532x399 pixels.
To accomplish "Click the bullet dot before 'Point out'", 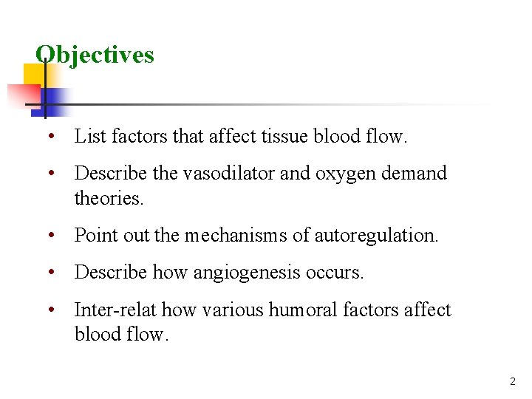I will point(52,235).
